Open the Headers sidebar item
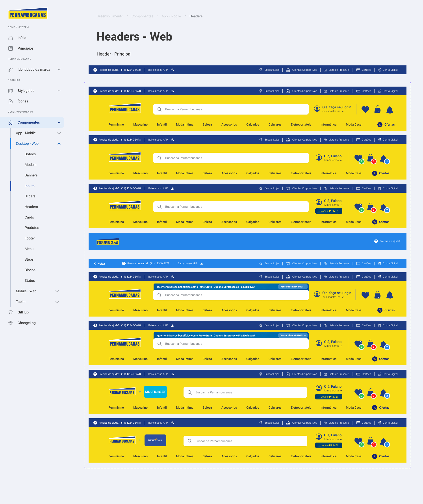 pos(31,207)
